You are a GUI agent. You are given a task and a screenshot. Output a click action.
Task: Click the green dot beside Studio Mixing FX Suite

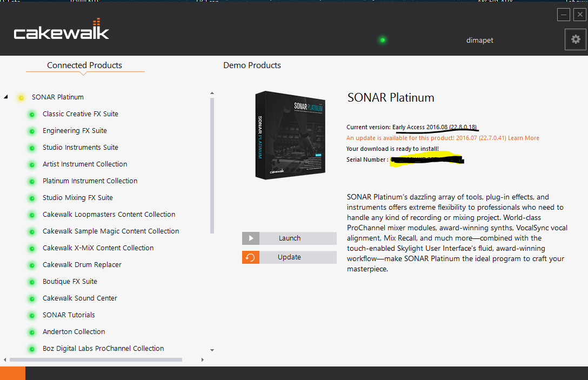click(x=32, y=198)
